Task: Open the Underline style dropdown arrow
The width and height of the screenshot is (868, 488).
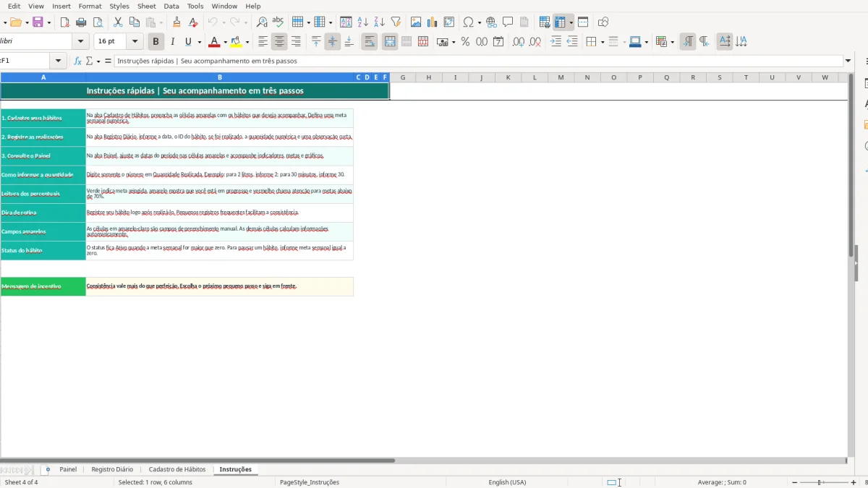Action: 199,42
